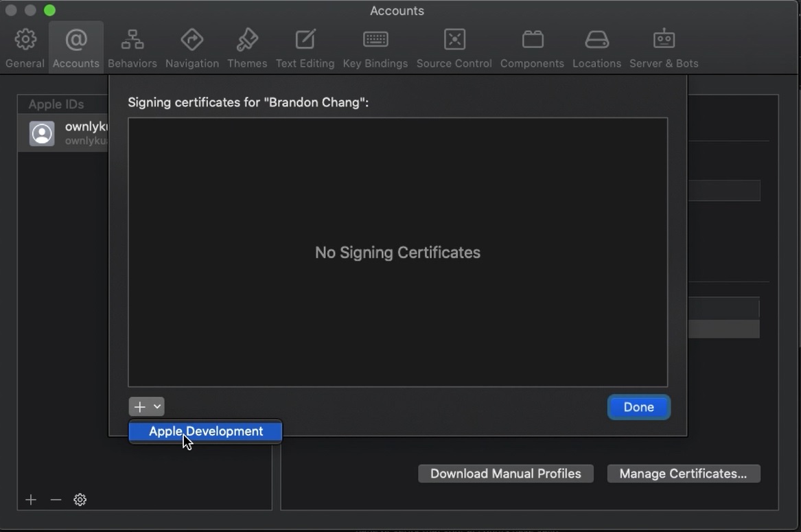Click the account avatar icon
Image resolution: width=801 pixels, height=532 pixels.
(42, 133)
